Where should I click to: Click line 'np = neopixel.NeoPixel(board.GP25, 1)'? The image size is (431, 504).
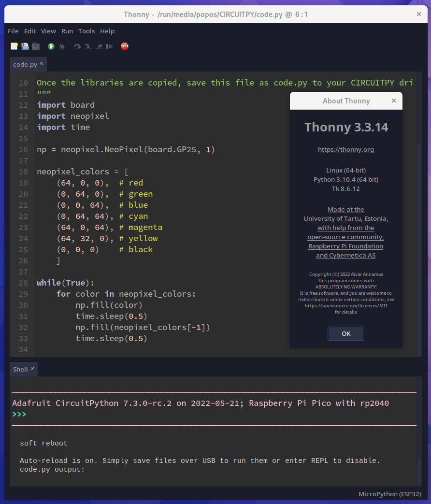point(126,149)
